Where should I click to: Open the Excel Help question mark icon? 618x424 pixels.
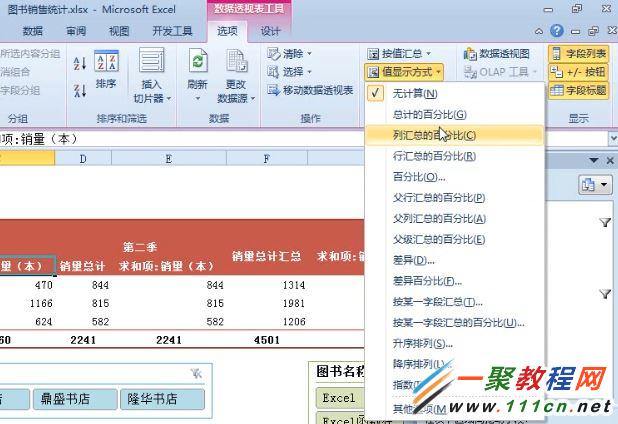[557, 30]
